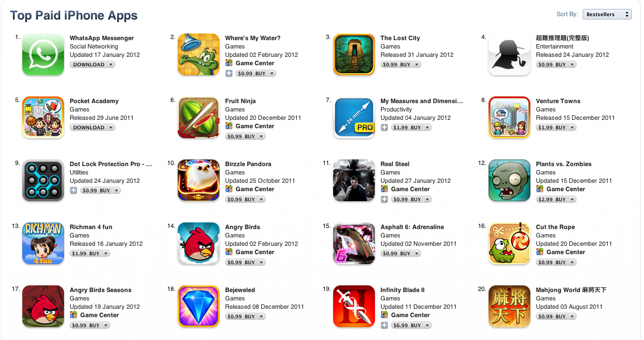
Task: Select the Fruit Ninja app icon
Action: 198,118
